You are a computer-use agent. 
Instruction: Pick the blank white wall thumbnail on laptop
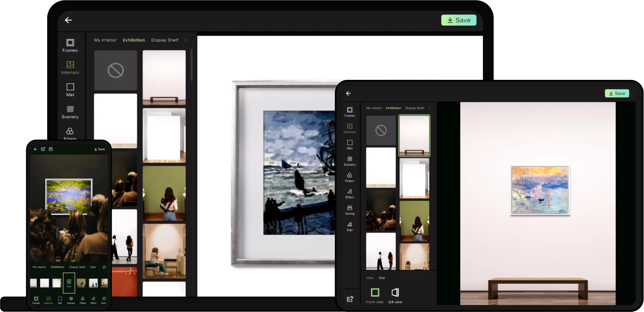(x=116, y=121)
